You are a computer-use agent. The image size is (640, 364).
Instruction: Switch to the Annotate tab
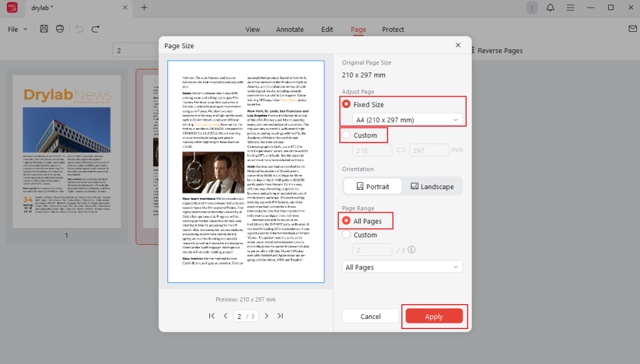pyautogui.click(x=290, y=29)
